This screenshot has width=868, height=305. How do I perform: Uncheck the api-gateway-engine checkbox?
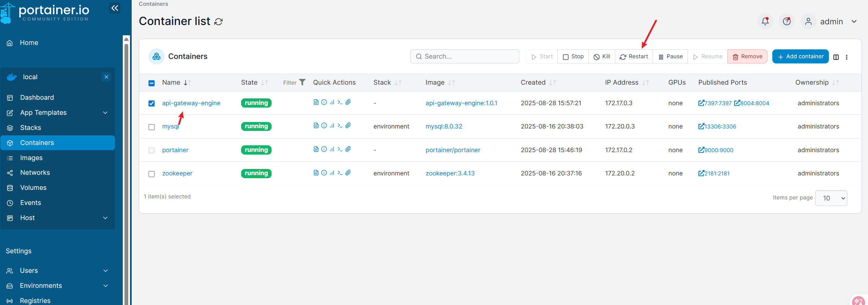[x=152, y=103]
